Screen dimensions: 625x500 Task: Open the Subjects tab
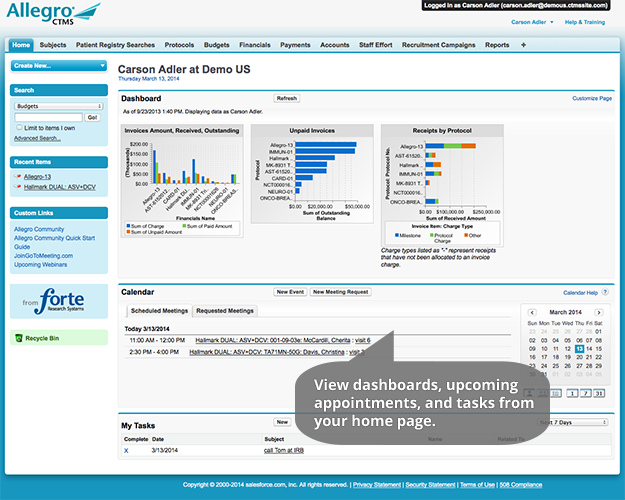point(53,45)
